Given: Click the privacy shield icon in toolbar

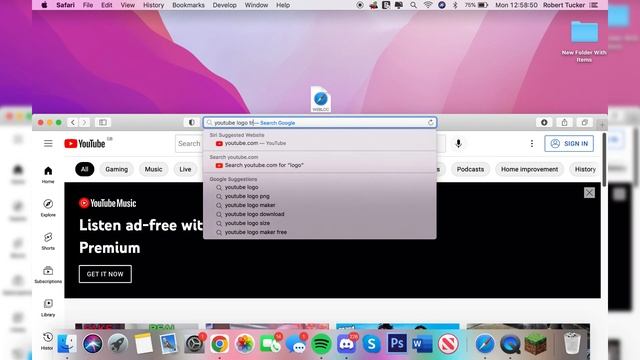Looking at the screenshot, I should tap(191, 122).
